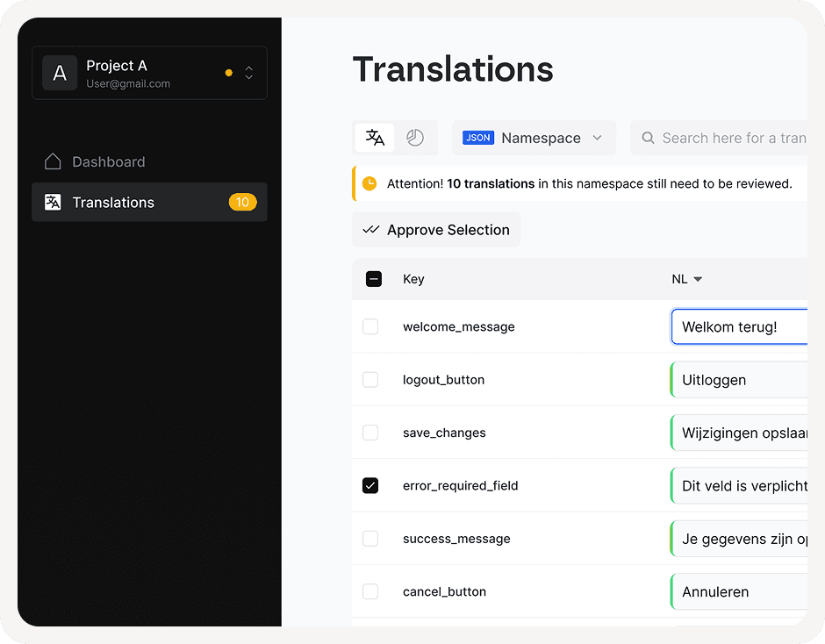Check the success_message row checkbox

[x=370, y=539]
